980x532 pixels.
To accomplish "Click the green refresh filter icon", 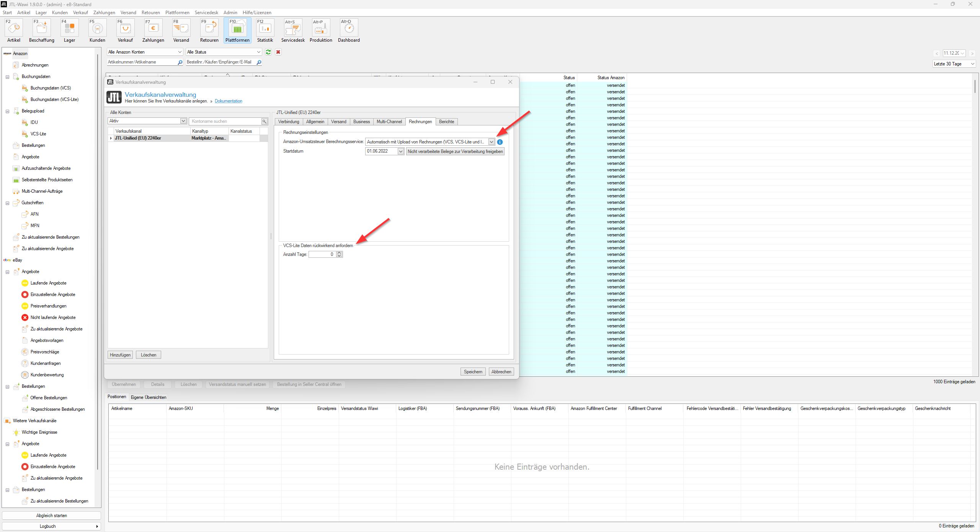I will 268,52.
